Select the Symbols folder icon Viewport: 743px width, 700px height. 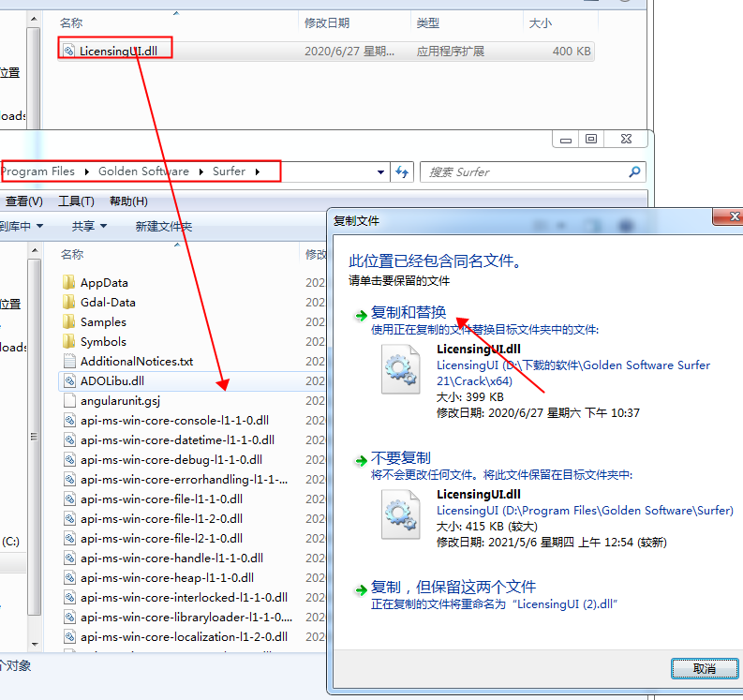tap(69, 341)
